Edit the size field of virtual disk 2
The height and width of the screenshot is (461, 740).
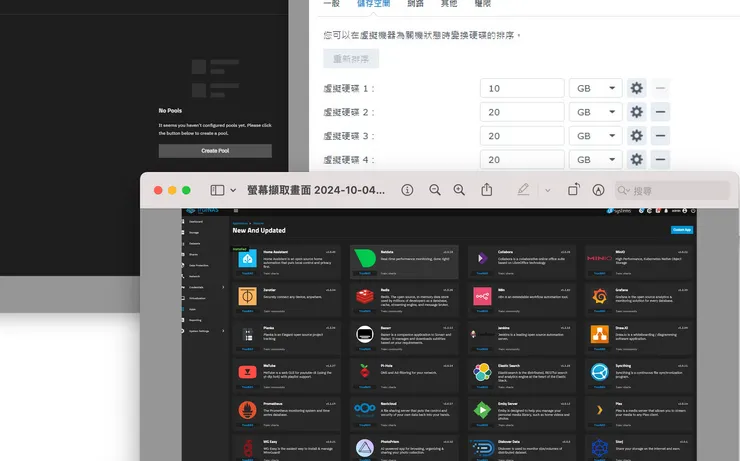point(522,112)
